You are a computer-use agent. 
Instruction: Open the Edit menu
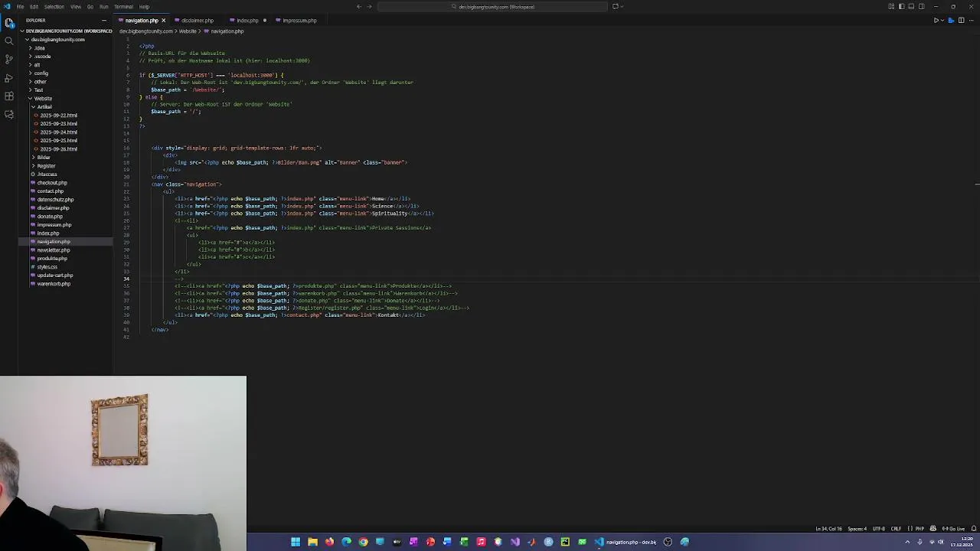[34, 7]
